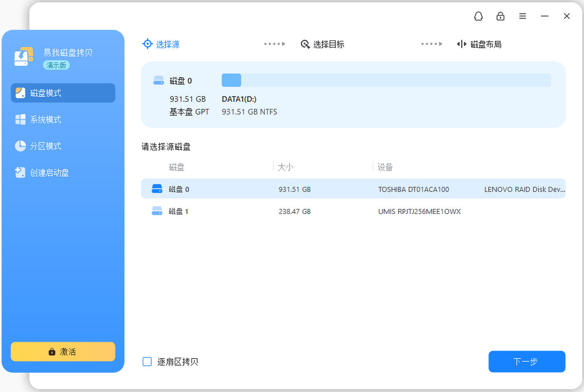Select the UMIS RPJTJ256MEE1OWX disk row

(353, 211)
